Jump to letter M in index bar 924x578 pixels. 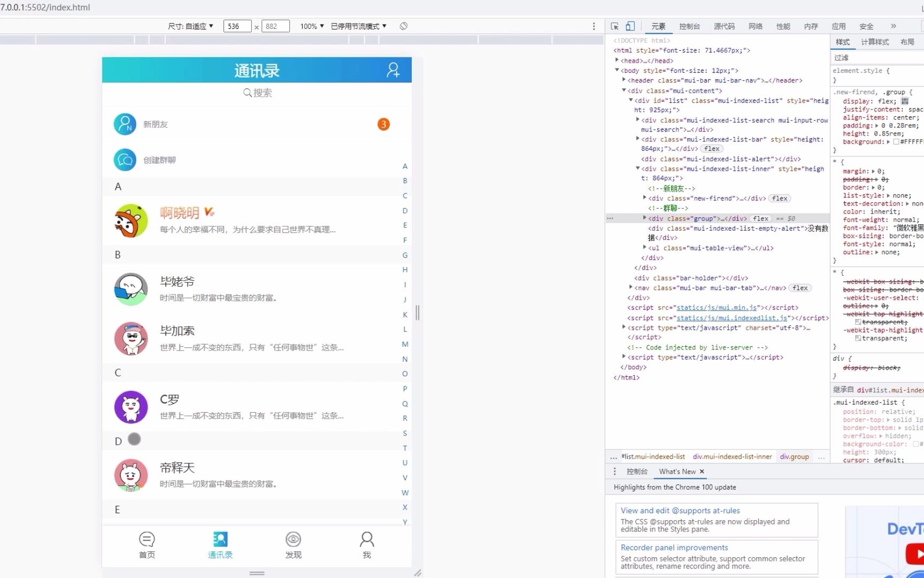tap(405, 344)
